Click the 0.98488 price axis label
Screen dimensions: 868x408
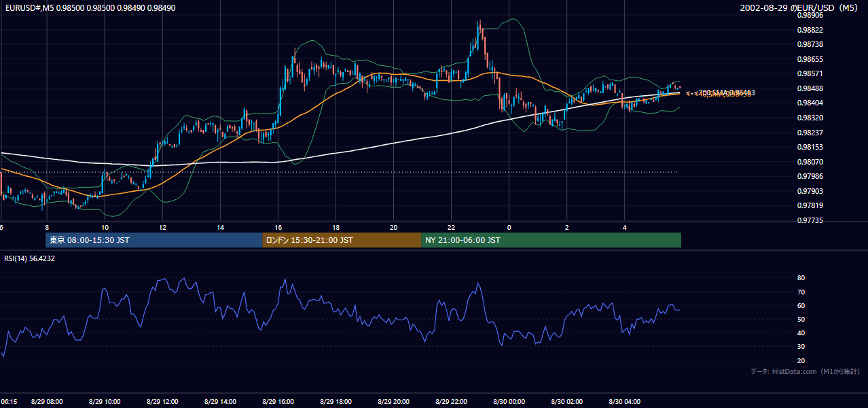point(810,88)
